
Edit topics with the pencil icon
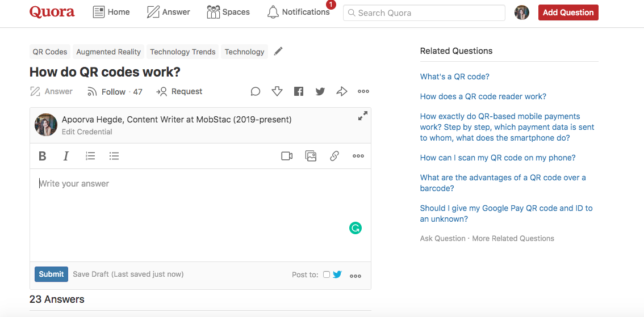point(278,51)
